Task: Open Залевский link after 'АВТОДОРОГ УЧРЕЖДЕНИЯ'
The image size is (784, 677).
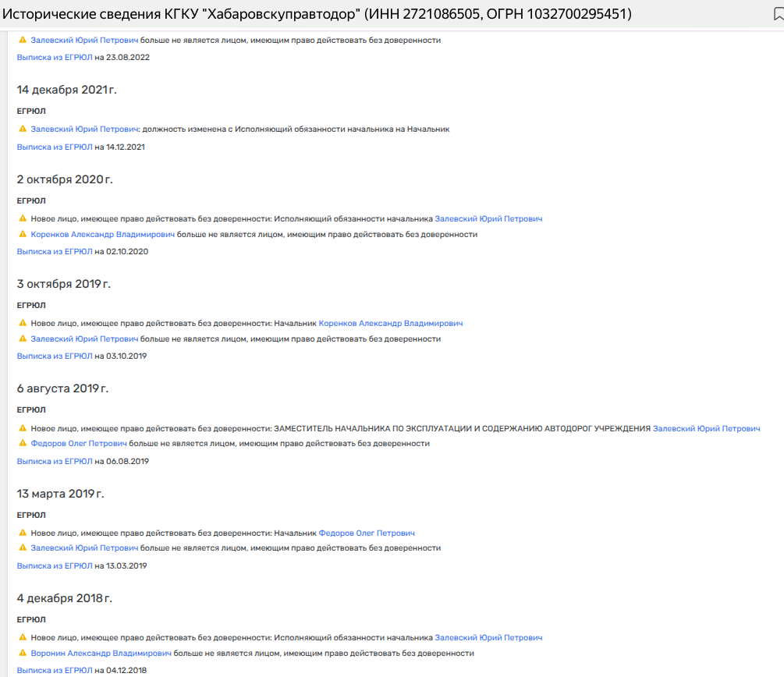Action: (706, 428)
